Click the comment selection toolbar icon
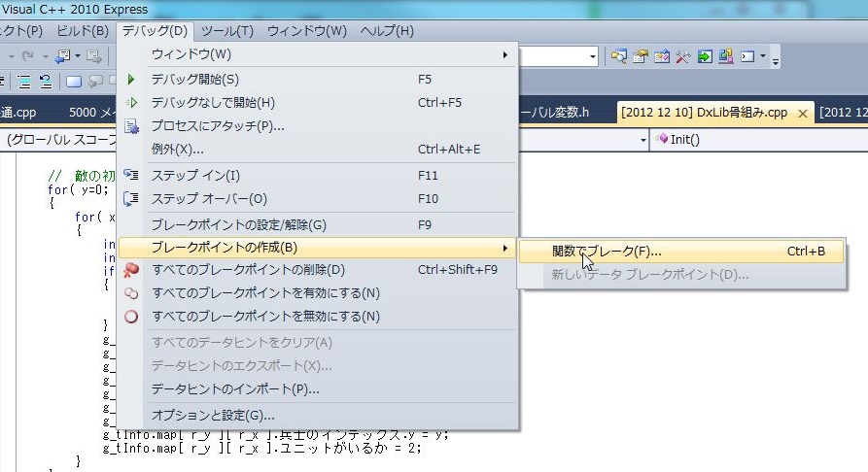 point(74,82)
